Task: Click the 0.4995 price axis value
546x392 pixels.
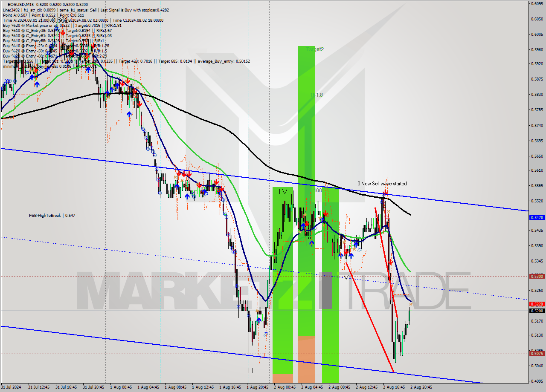Action: pyautogui.click(x=537, y=381)
